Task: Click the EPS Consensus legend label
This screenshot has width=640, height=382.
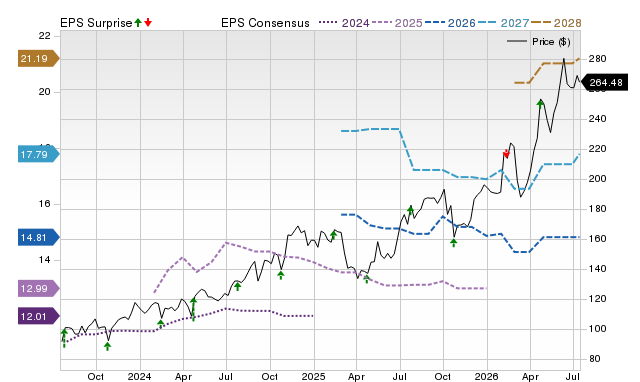Action: 265,23
